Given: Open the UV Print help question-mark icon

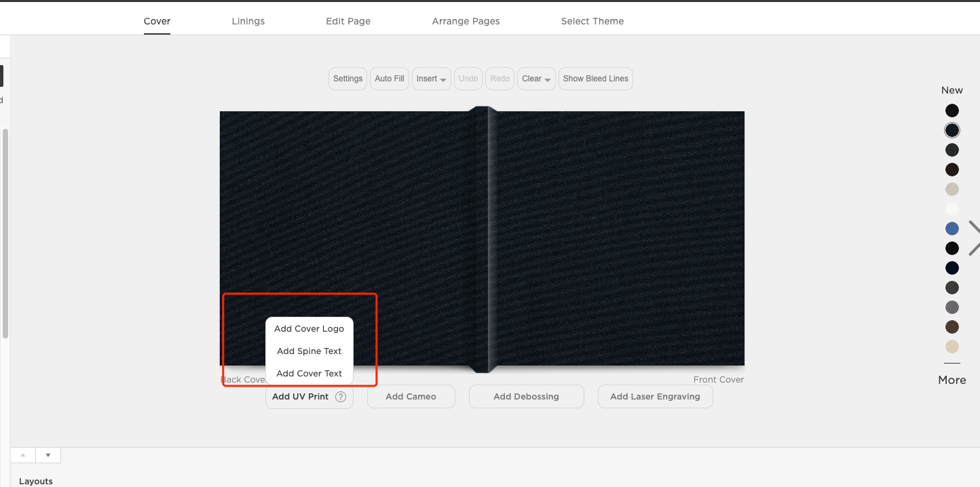Looking at the screenshot, I should [341, 397].
